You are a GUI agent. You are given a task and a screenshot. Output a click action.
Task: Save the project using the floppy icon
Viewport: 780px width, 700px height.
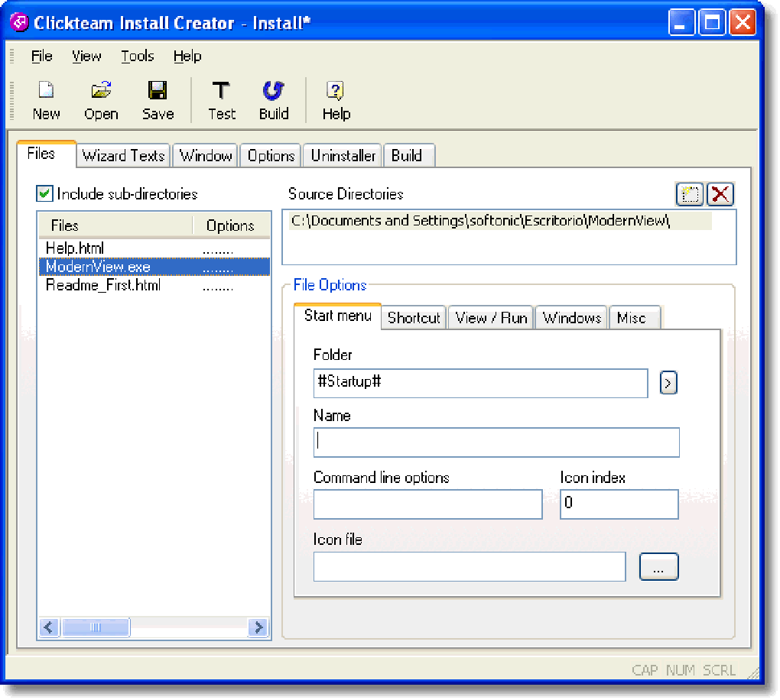pyautogui.click(x=158, y=101)
